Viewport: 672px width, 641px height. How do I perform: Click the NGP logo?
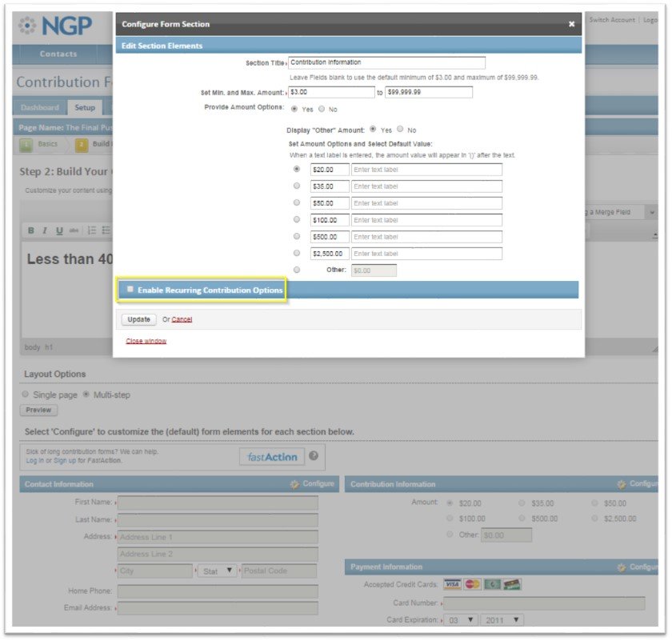[56, 26]
